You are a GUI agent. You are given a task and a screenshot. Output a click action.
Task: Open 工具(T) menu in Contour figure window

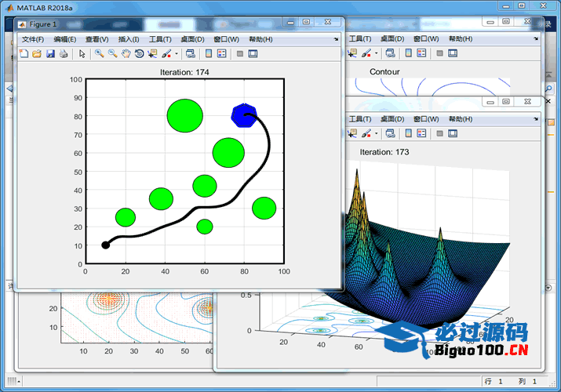coord(360,38)
